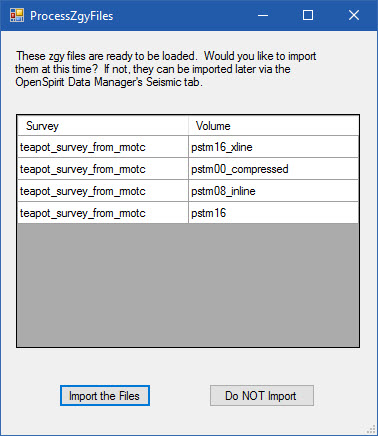Minimize the ProcessZgyFiles window
The width and height of the screenshot is (378, 436).
(x=263, y=15)
